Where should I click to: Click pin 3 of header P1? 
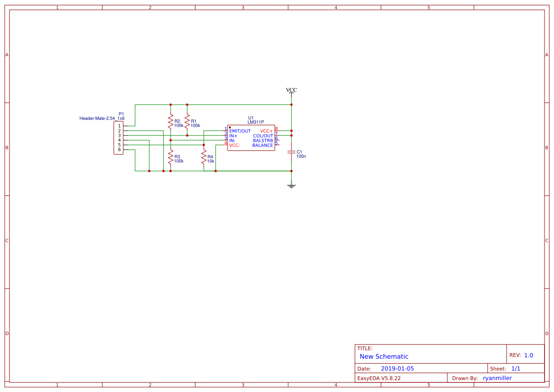tap(119, 136)
